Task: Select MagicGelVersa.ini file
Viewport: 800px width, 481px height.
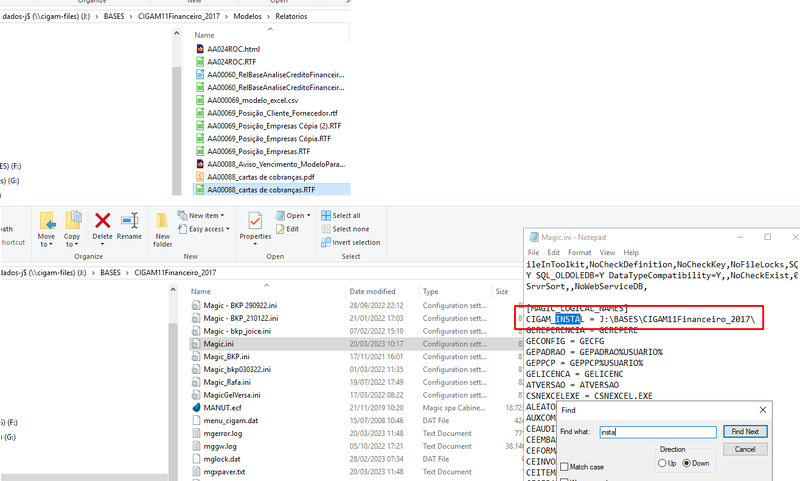Action: [232, 395]
